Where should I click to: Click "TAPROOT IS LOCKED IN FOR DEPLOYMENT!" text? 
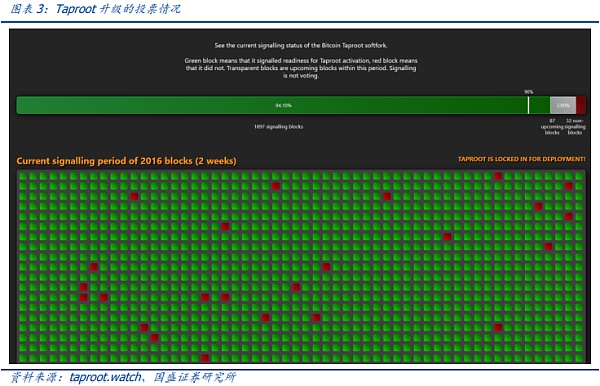pos(522,159)
